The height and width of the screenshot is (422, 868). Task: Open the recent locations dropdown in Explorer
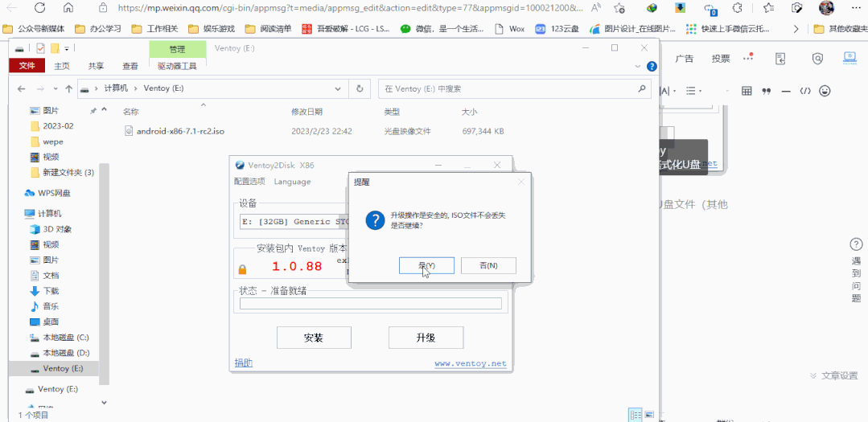(x=56, y=88)
